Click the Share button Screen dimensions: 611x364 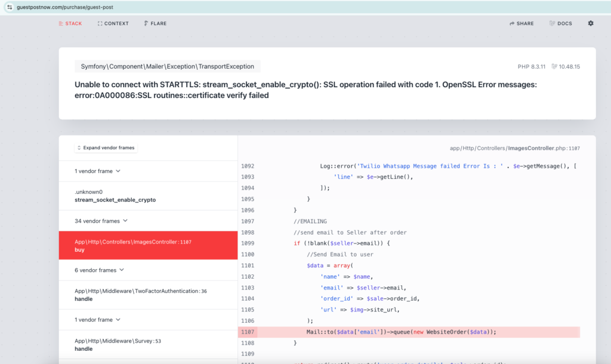click(x=521, y=23)
